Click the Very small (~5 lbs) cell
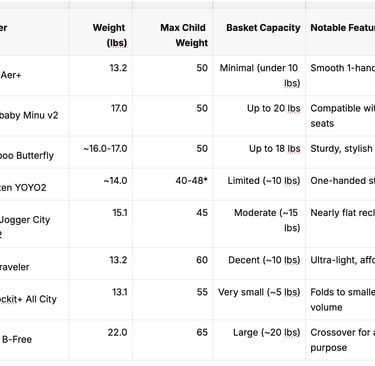The height and width of the screenshot is (366, 375). (x=259, y=300)
